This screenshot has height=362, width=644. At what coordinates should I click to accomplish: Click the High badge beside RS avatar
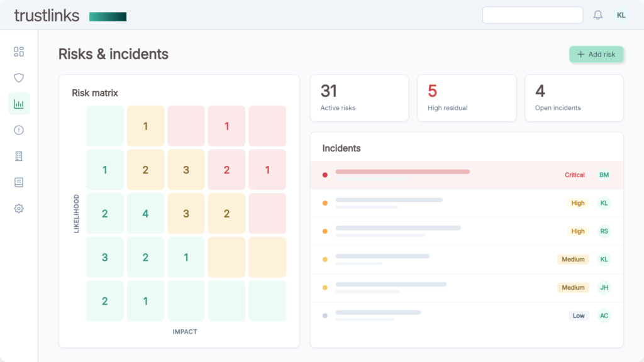pyautogui.click(x=578, y=231)
